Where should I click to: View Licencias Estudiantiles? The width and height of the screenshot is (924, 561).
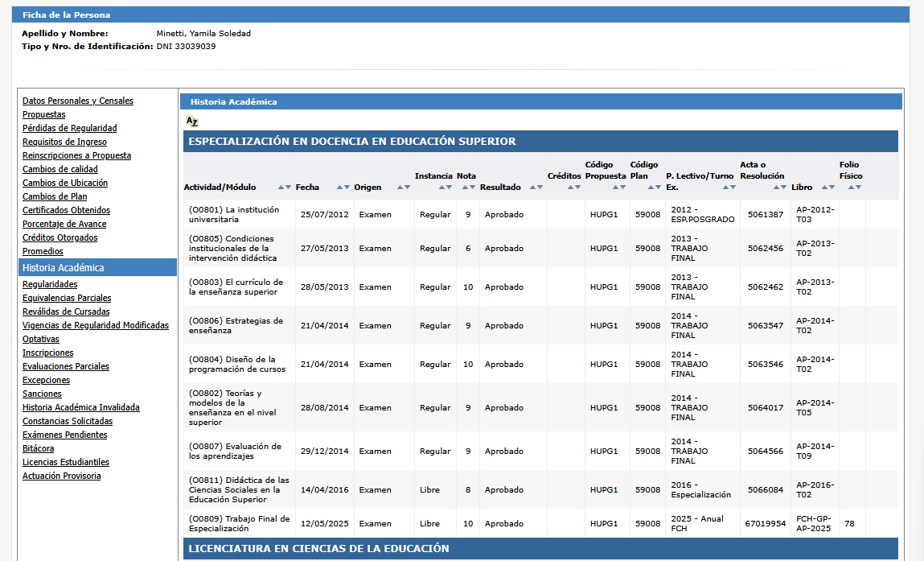[65, 462]
